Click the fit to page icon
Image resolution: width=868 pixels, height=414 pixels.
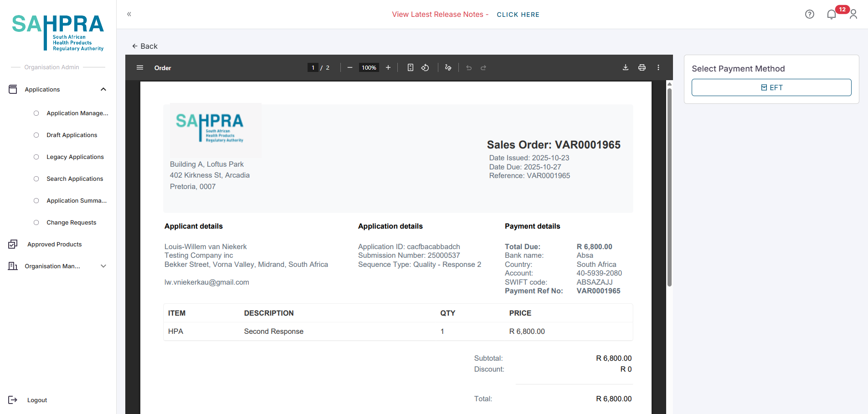click(410, 67)
